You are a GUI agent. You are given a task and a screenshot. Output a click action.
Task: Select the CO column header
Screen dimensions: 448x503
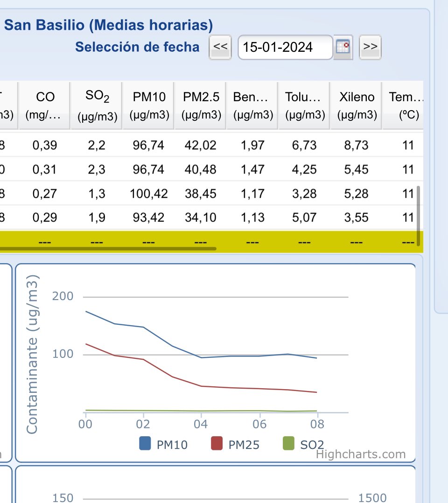(x=44, y=105)
